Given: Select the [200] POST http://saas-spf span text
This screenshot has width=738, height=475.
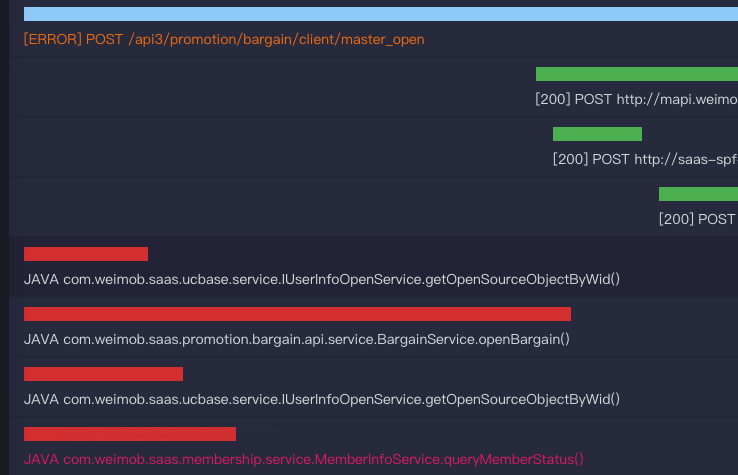Looking at the screenshot, I should pos(645,160).
